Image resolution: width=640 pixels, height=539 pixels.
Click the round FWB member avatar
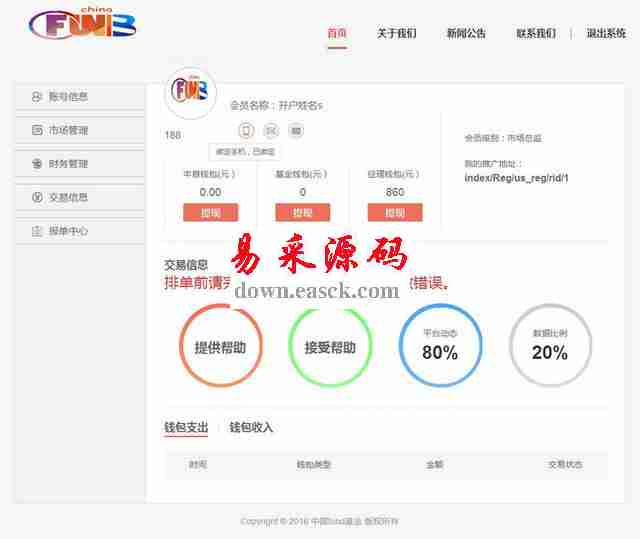pyautogui.click(x=190, y=92)
